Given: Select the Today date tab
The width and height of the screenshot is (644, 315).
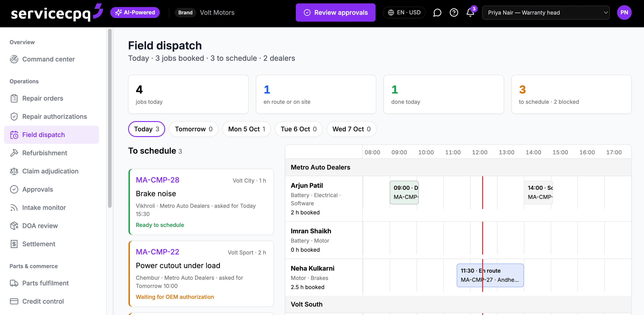Looking at the screenshot, I should tap(147, 129).
